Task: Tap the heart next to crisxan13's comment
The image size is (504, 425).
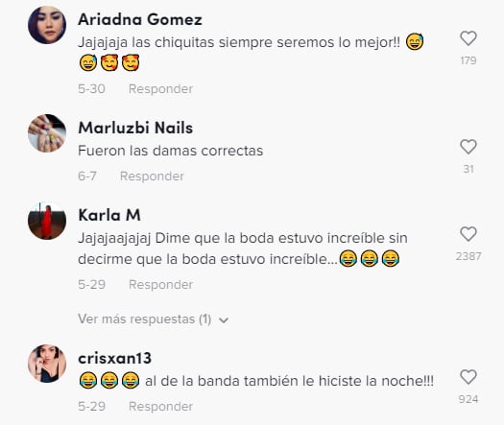Action: tap(468, 377)
